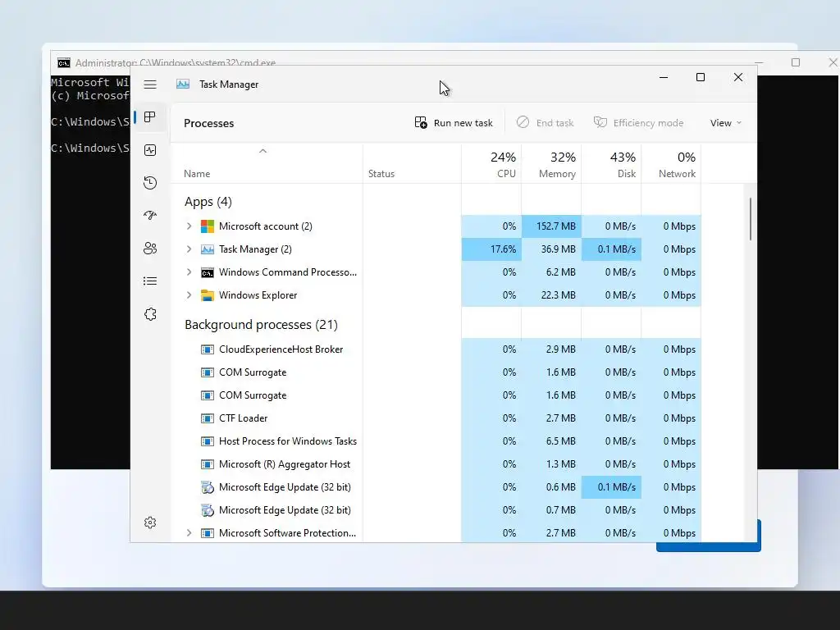This screenshot has height=630, width=840.
Task: Maximize the cmd.exe window behind Task Manager
Action: click(x=796, y=62)
